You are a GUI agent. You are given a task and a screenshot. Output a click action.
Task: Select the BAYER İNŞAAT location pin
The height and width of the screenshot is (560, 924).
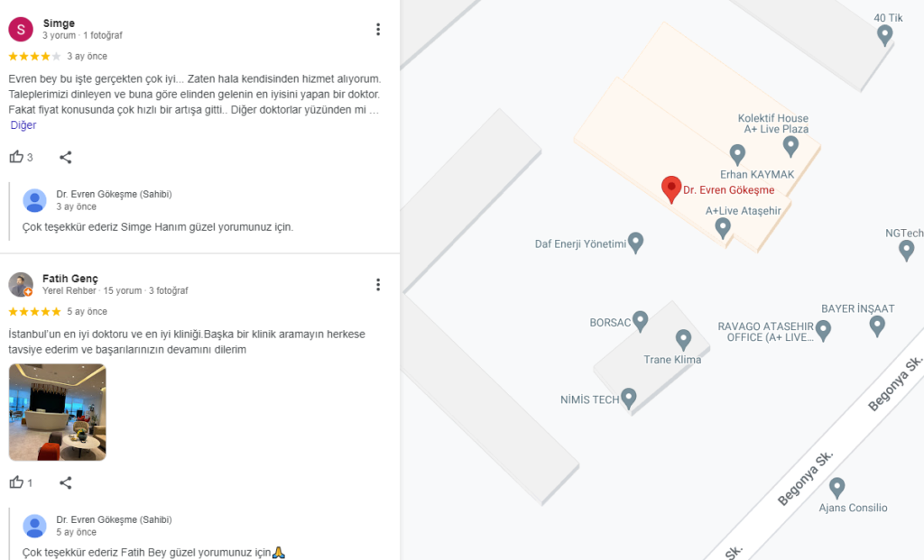pos(877,326)
